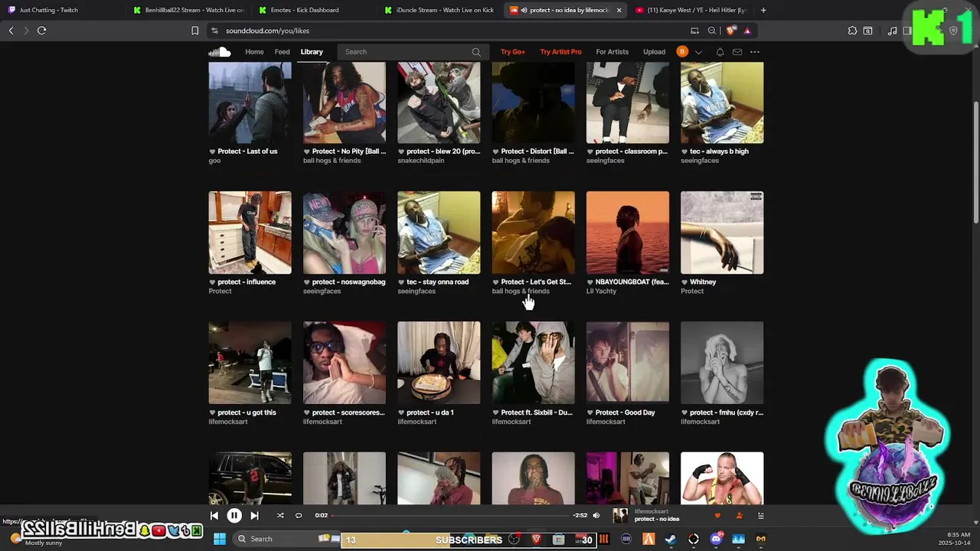
Task: Open the Feed tab
Action: click(283, 52)
